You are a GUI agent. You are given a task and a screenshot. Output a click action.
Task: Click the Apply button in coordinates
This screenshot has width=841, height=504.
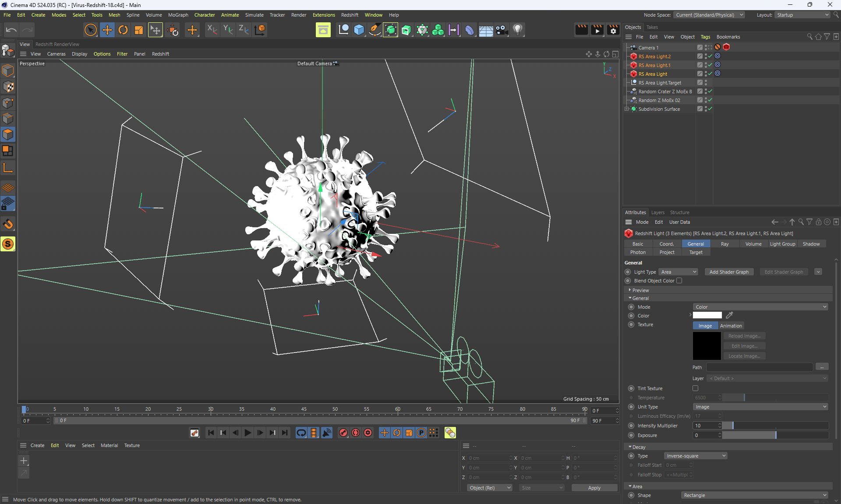point(594,488)
